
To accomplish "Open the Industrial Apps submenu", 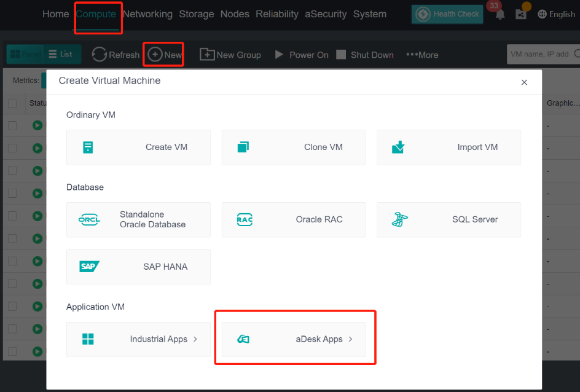I will point(138,340).
